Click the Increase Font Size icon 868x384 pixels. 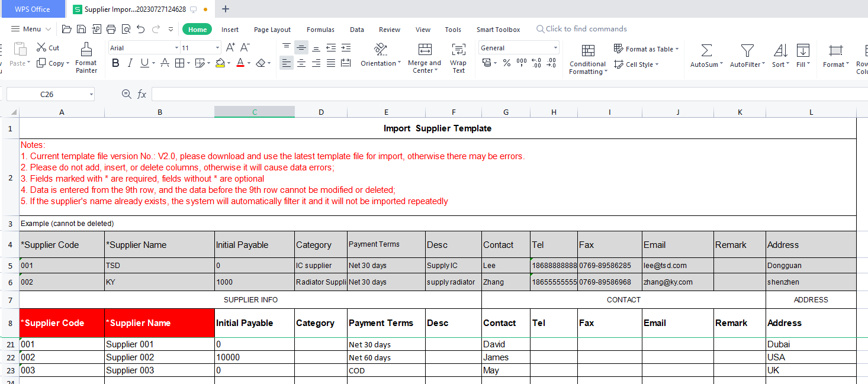[x=230, y=47]
